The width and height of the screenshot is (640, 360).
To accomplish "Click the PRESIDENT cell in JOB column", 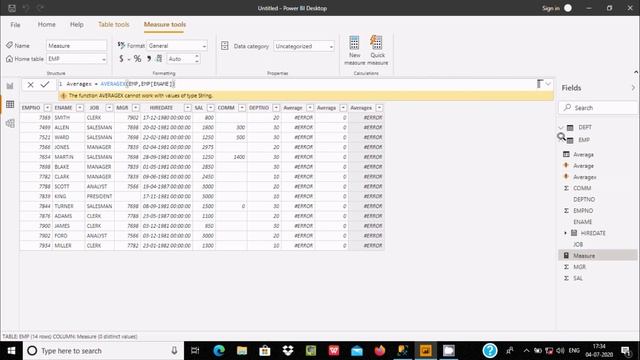I will [x=99, y=196].
